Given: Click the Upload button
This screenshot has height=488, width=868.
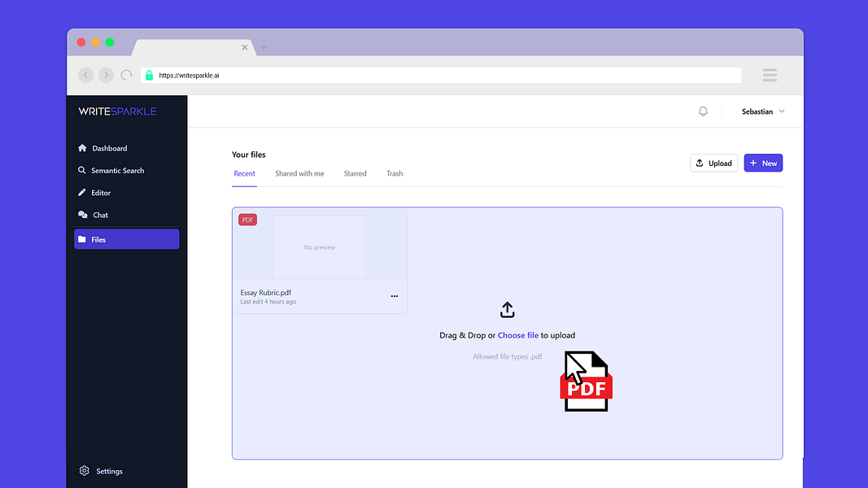Looking at the screenshot, I should 714,163.
